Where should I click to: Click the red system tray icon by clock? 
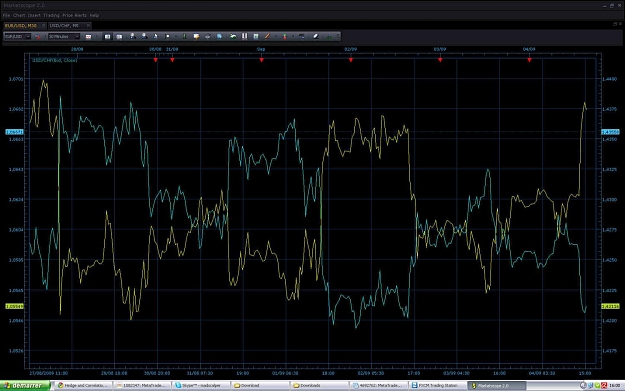click(x=604, y=385)
